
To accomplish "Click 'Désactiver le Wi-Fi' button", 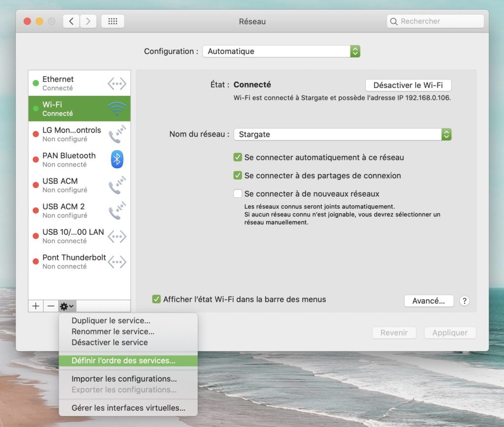I will [408, 85].
